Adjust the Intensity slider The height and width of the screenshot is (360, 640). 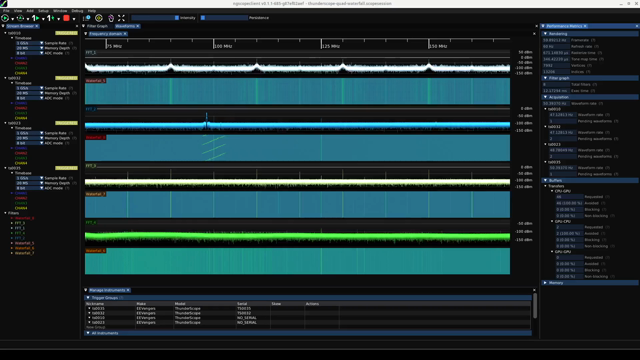[155, 18]
